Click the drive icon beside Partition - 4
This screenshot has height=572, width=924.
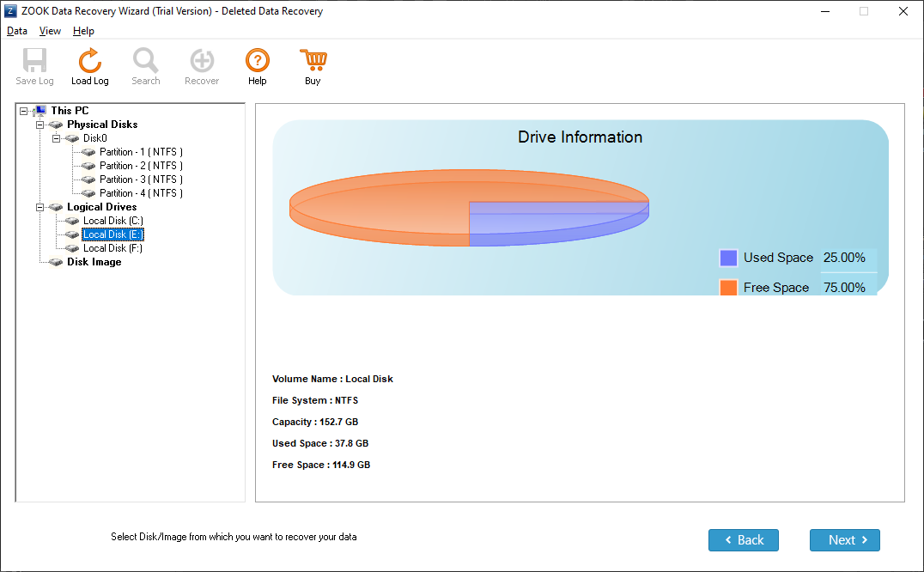click(x=88, y=193)
